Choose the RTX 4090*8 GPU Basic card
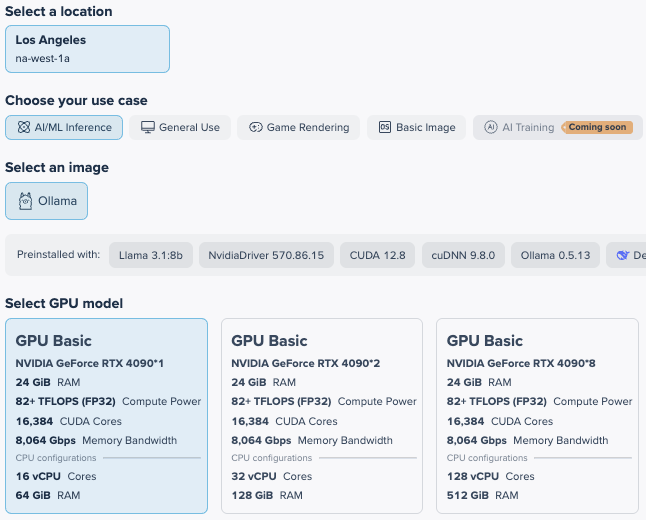The image size is (646, 520). (x=537, y=415)
